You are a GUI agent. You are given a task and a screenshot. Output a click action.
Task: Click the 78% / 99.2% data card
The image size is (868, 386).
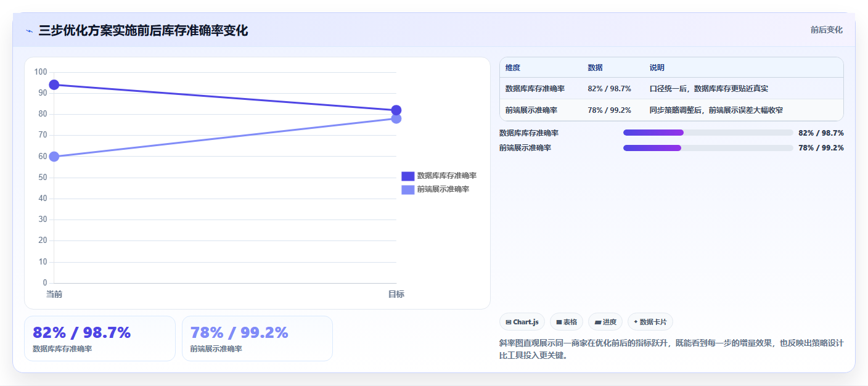(258, 339)
